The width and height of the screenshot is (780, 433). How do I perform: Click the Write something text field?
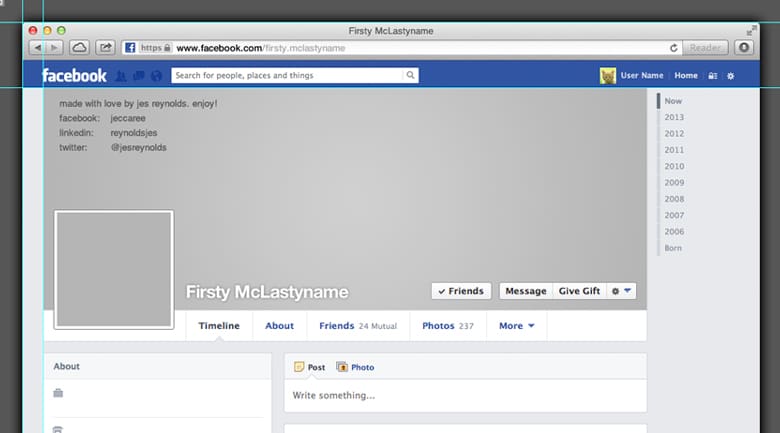[465, 395]
